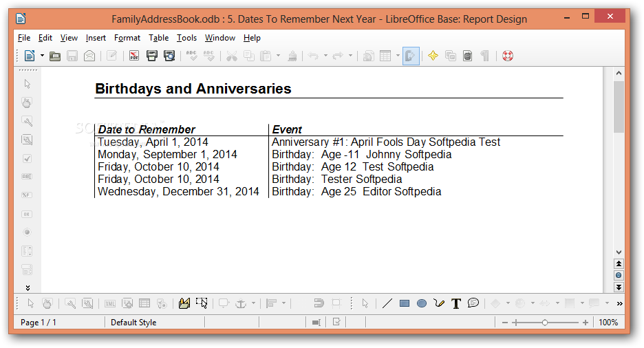Open the Format menu

127,38
